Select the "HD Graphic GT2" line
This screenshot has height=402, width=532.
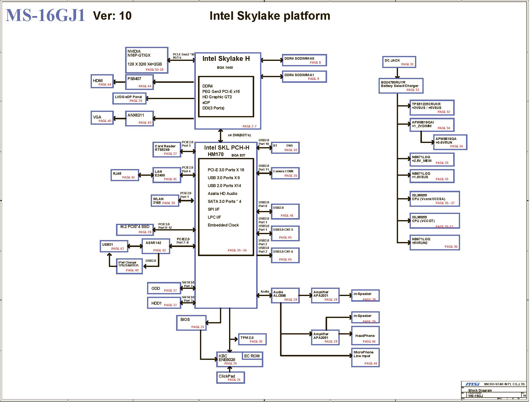pos(217,97)
